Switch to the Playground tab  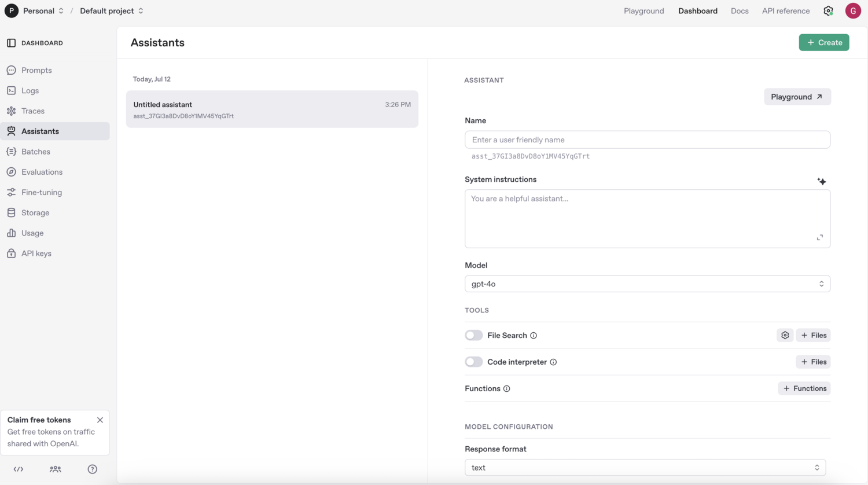coord(643,10)
